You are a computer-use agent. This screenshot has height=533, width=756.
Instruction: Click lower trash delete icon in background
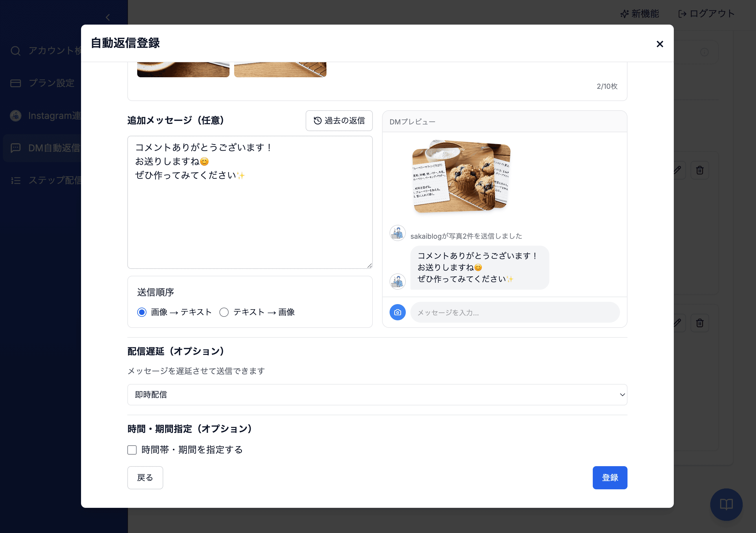[x=700, y=323]
